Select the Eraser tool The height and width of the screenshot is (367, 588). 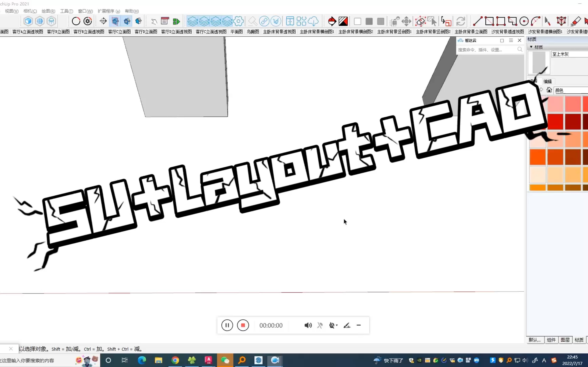coord(576,21)
